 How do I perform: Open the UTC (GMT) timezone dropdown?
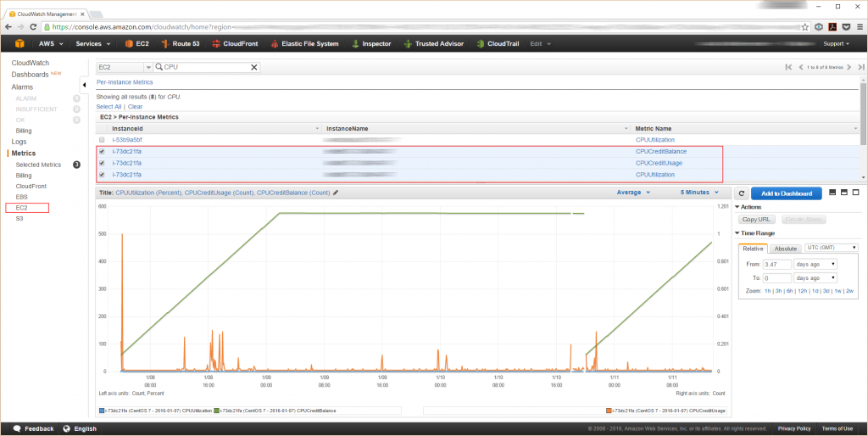click(x=832, y=248)
